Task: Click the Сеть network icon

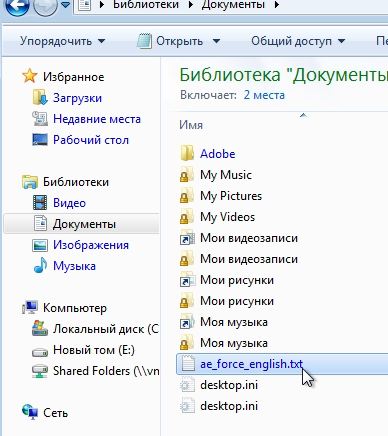Action: coord(30,412)
